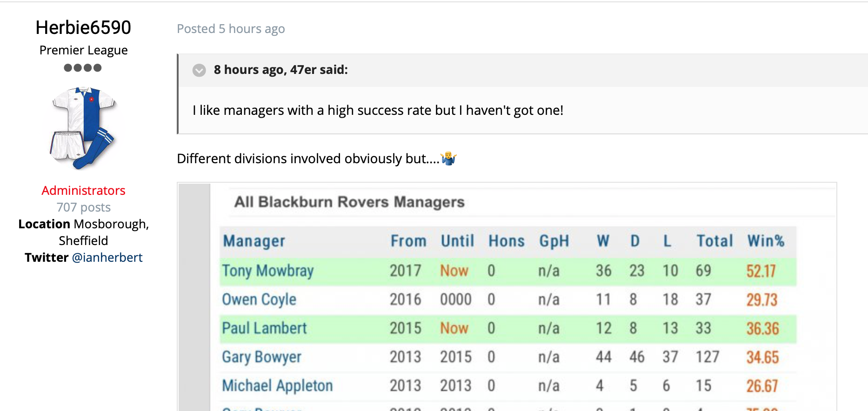Sort table by the Total column header
The image size is (868, 411).
click(714, 241)
